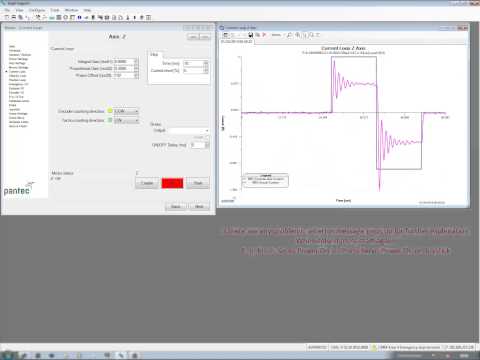Click the Proportional Gain spinner arrows

point(136,68)
